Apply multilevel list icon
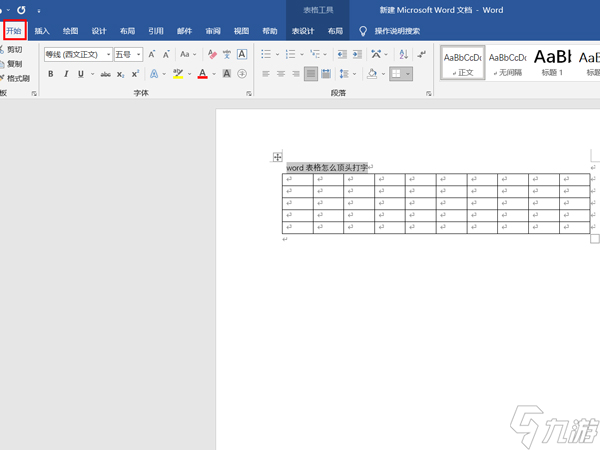The height and width of the screenshot is (450, 600). [315, 54]
